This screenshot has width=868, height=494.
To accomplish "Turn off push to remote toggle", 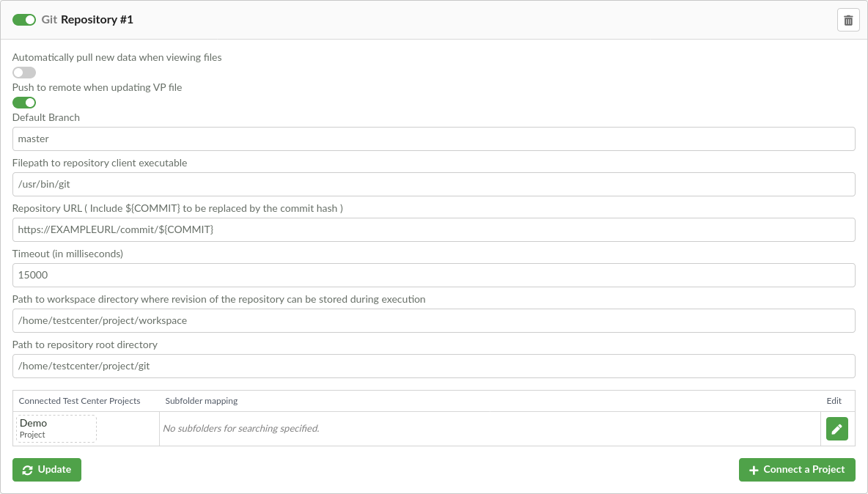I will (24, 103).
